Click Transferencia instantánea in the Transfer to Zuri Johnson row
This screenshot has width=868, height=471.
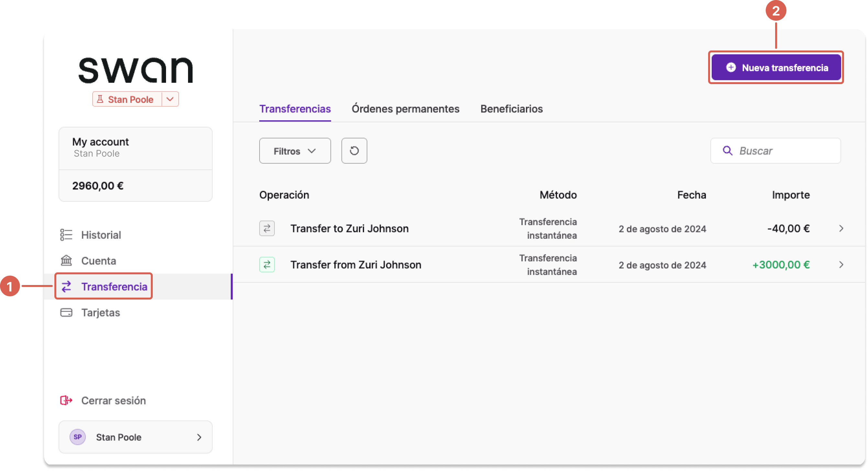pyautogui.click(x=548, y=228)
